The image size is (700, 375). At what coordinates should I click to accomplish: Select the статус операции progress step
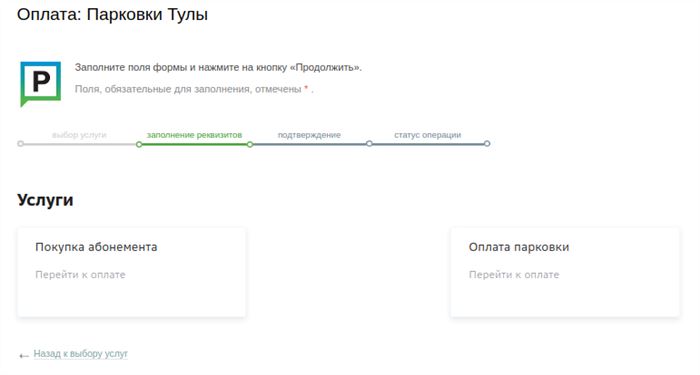point(427,135)
